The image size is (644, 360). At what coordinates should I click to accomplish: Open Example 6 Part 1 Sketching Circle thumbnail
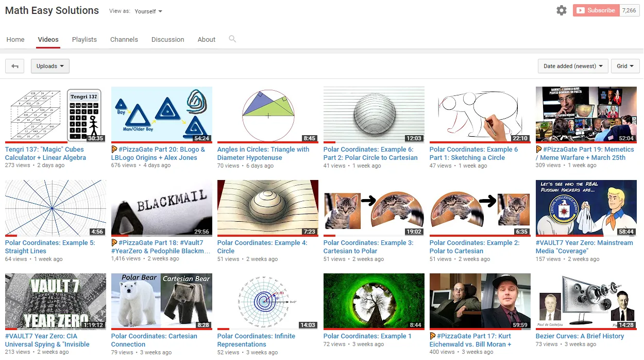(x=480, y=114)
